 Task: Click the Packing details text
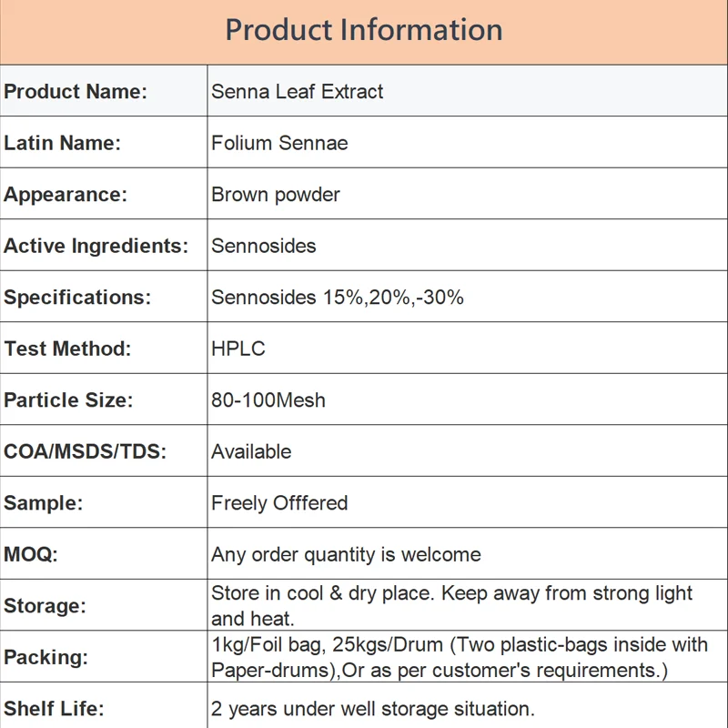460,657
